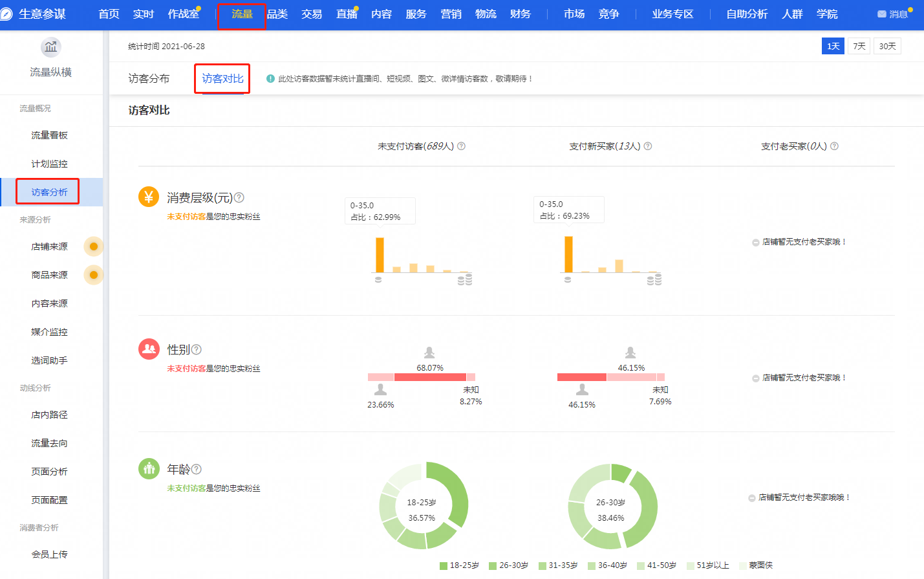The image size is (924, 579).
Task: Click the green 年龄 family icon
Action: (x=149, y=468)
